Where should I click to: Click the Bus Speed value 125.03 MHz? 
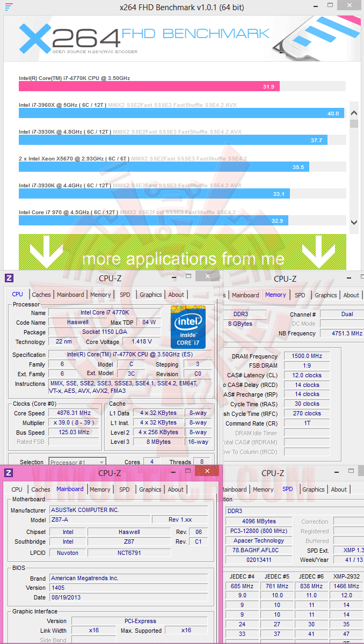click(x=74, y=433)
